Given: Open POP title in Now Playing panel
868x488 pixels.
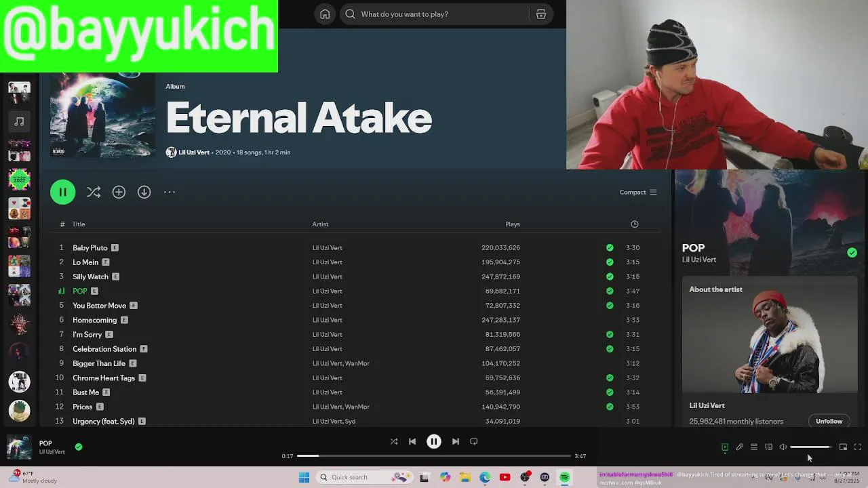Looking at the screenshot, I should click(x=693, y=248).
